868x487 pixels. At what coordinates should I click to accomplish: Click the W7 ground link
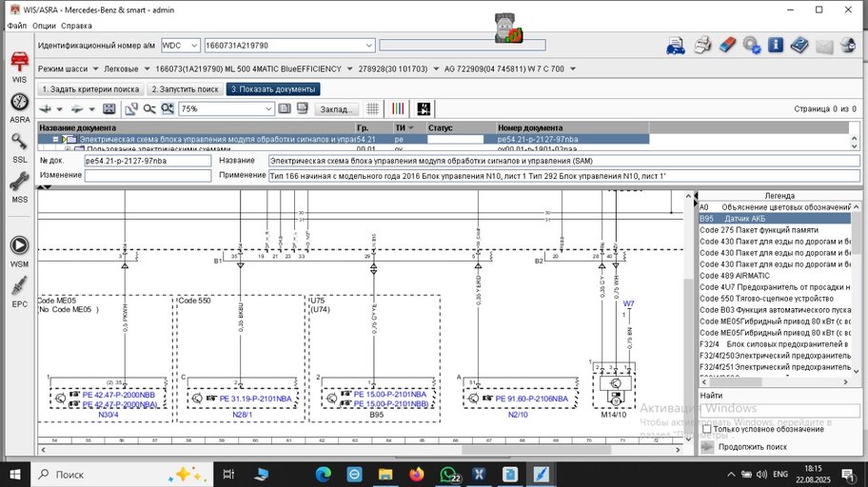(x=628, y=303)
